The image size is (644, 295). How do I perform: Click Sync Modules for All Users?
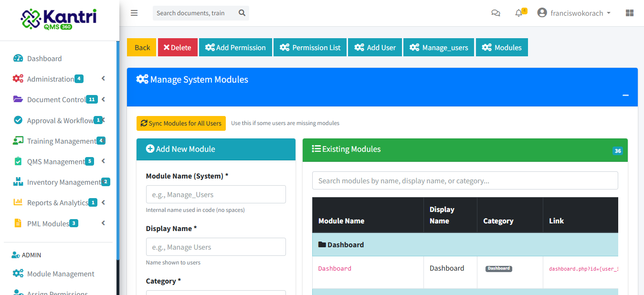click(x=181, y=123)
